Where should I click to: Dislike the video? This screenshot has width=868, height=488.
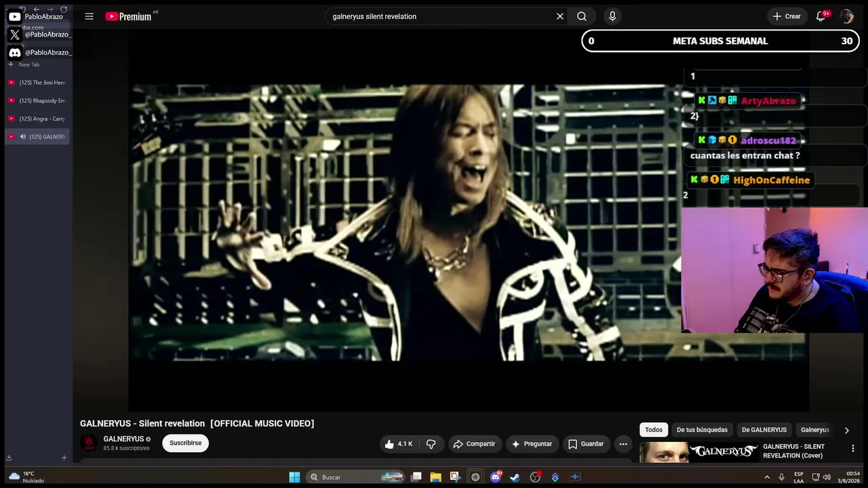[x=431, y=444]
